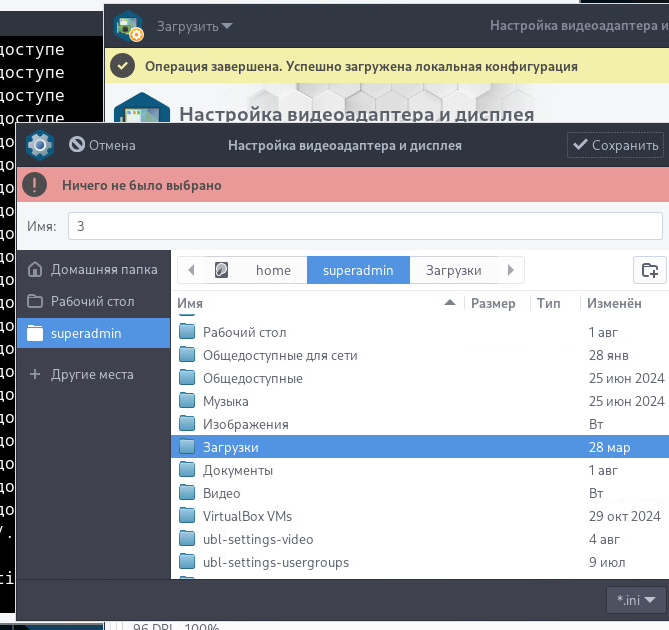The height and width of the screenshot is (630, 669).
Task: Go to the Загрузки path segment
Action: [454, 270]
